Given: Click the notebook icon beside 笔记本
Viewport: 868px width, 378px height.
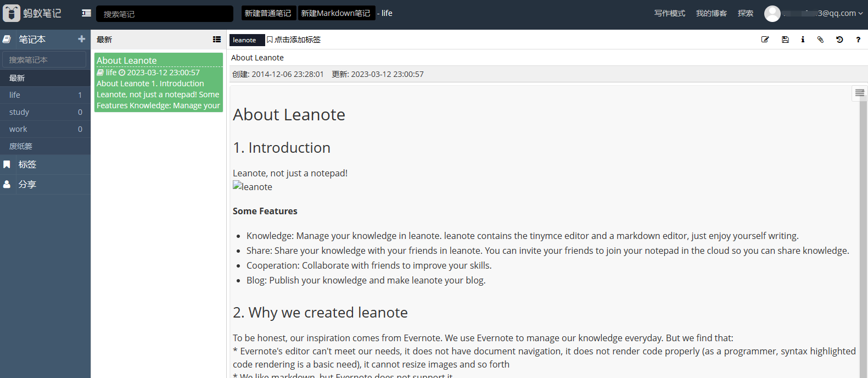Looking at the screenshot, I should [7, 39].
